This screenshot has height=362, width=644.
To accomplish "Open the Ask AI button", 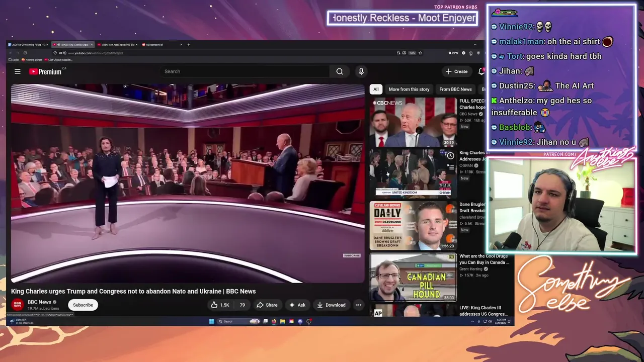I will pyautogui.click(x=297, y=305).
